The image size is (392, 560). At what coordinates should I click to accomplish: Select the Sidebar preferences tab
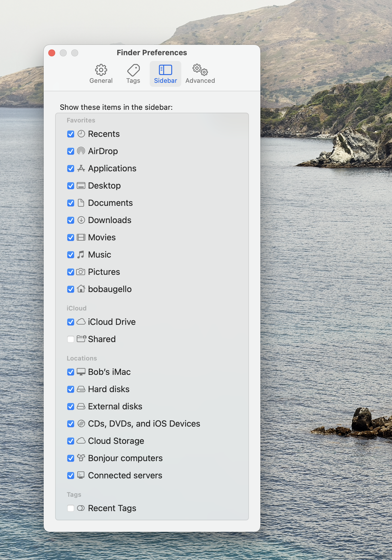pos(166,74)
